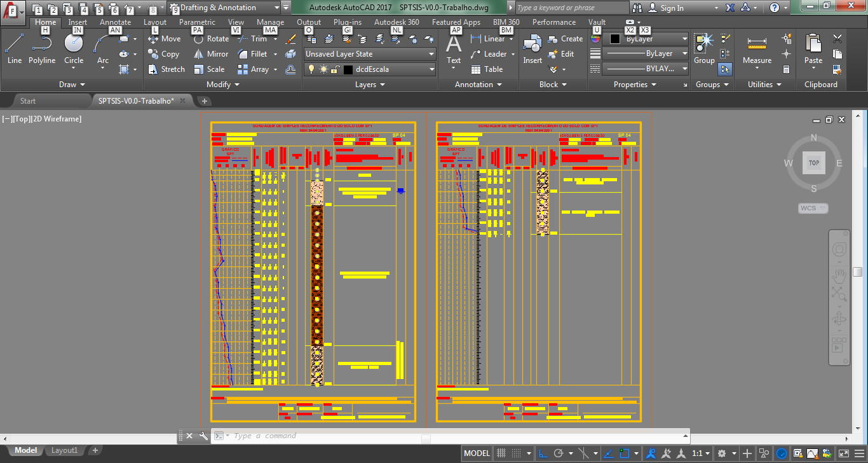868x463 pixels.
Task: Click the Sign In button
Action: point(666,8)
